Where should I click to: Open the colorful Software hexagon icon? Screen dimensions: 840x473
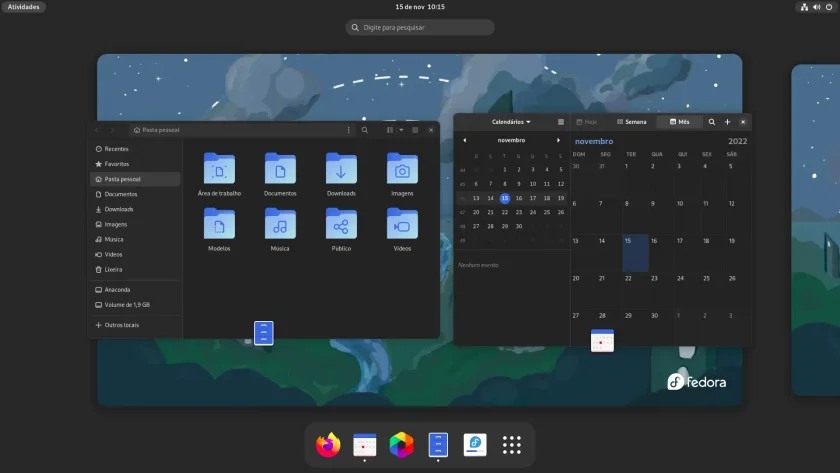[401, 445]
